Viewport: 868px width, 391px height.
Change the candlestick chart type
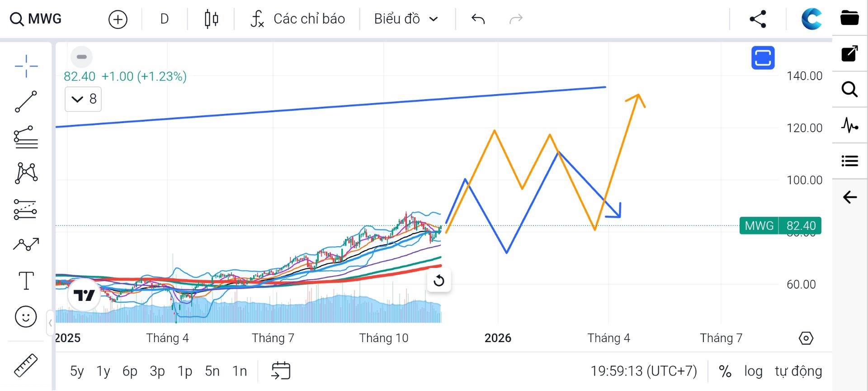(211, 19)
